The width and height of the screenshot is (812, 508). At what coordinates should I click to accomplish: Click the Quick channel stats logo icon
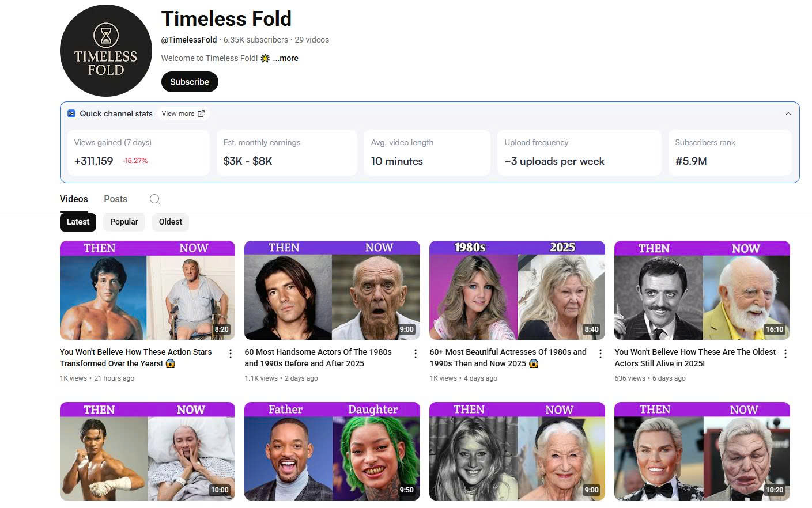(71, 113)
